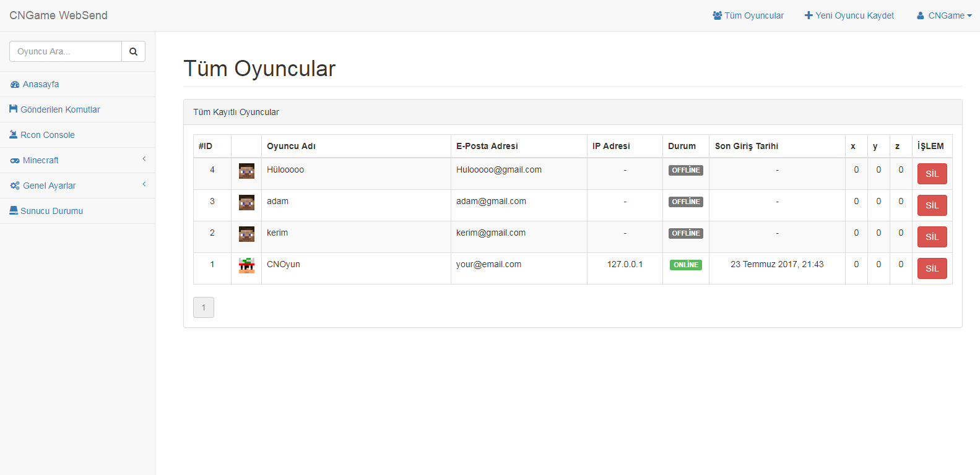Click the OFFLINE badge for kerim

coord(686,233)
